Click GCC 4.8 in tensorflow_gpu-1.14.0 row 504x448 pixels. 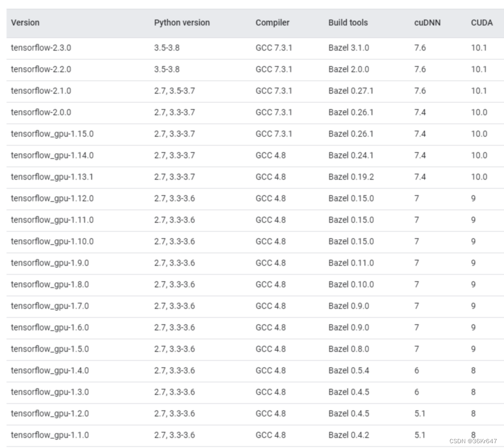(x=271, y=156)
